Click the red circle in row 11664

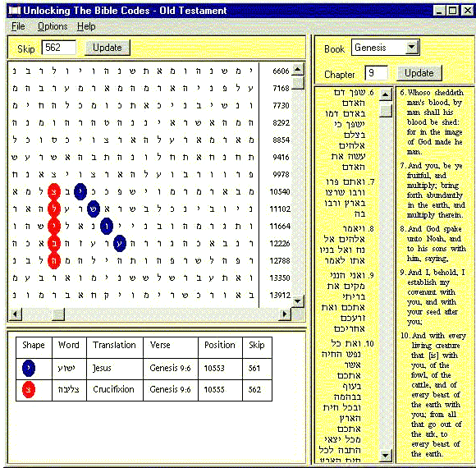54,227
